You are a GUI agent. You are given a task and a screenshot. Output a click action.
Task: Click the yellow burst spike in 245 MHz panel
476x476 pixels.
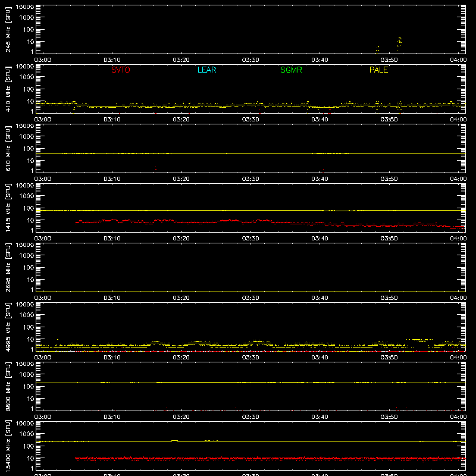coord(399,42)
